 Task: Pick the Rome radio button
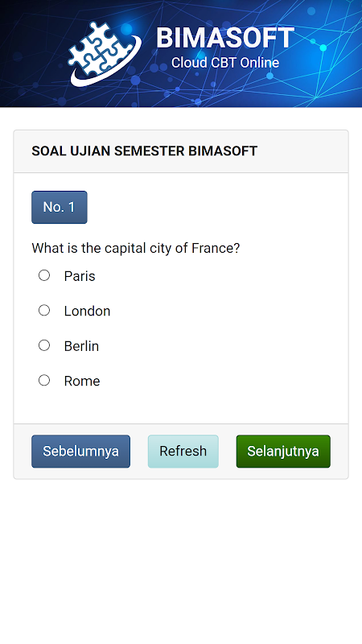44,380
